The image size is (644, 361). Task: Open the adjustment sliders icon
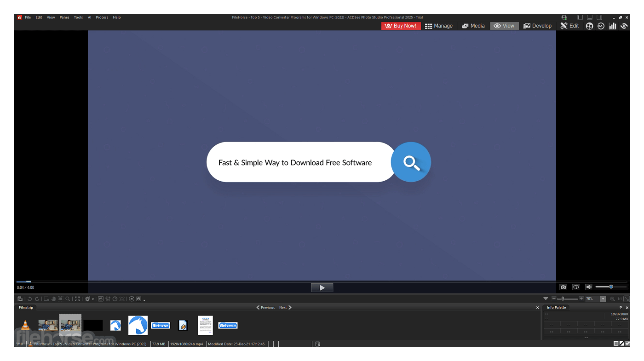click(x=108, y=299)
